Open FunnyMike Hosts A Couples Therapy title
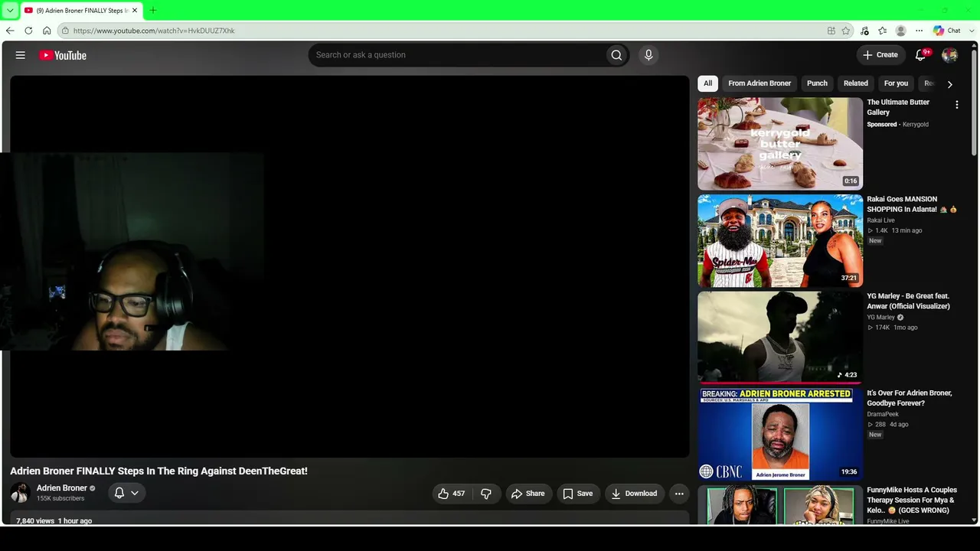This screenshot has height=551, width=980. point(912,500)
